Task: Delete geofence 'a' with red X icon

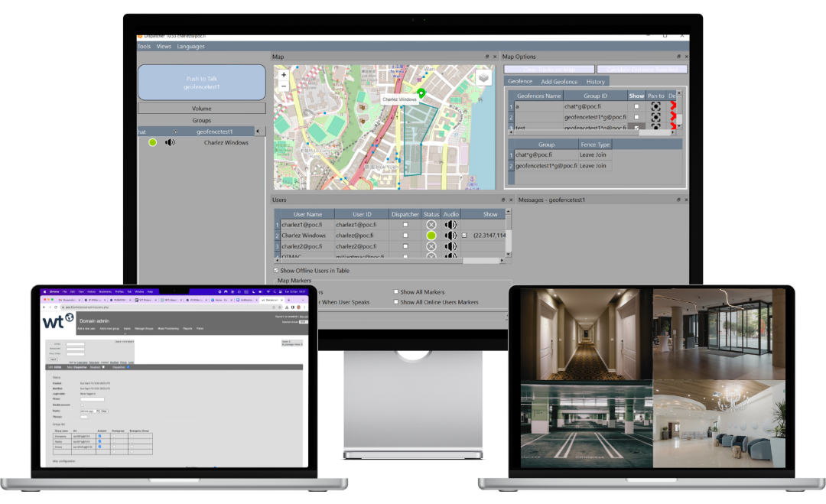Action: [673, 107]
